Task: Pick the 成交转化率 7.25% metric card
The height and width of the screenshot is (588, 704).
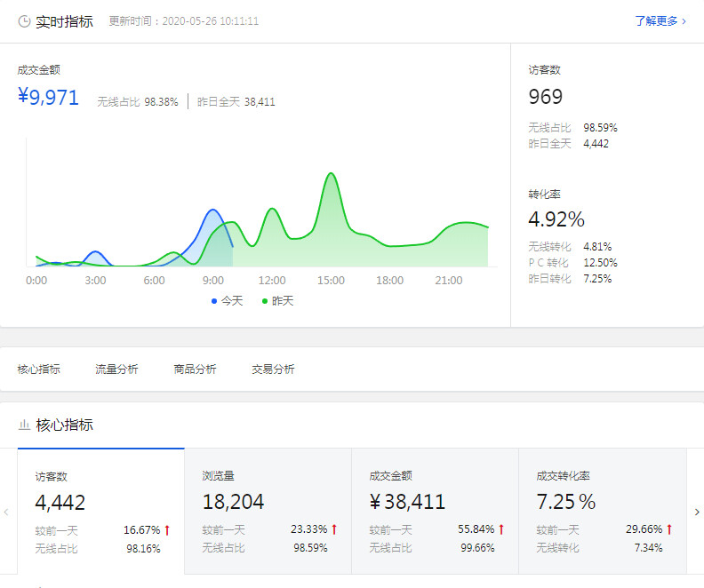Action: click(x=602, y=512)
